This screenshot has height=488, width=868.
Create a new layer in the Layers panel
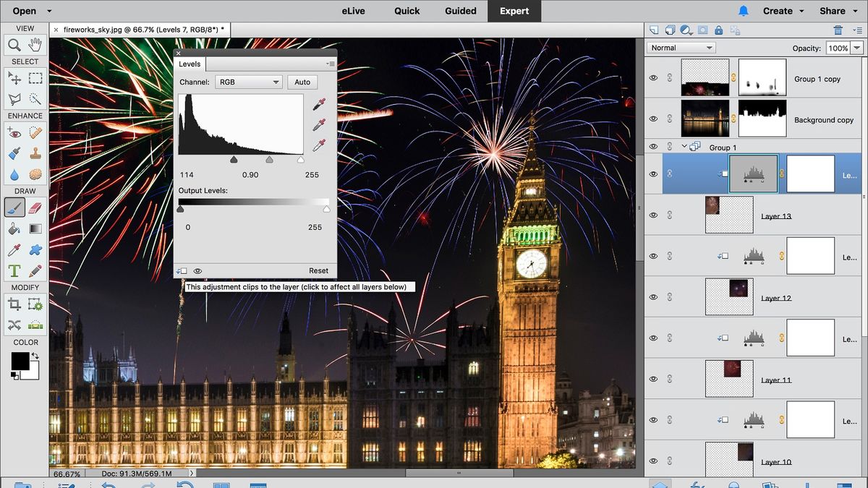pyautogui.click(x=655, y=30)
